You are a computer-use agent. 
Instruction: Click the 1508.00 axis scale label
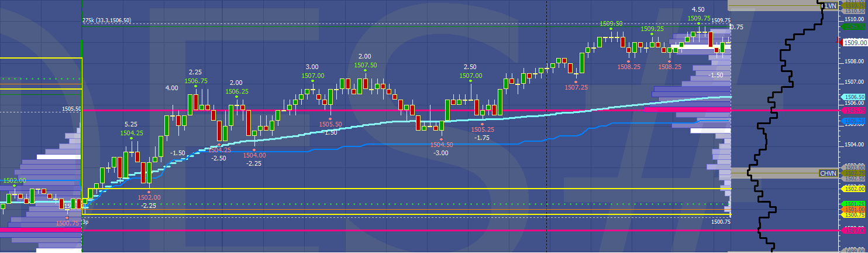[x=855, y=61]
